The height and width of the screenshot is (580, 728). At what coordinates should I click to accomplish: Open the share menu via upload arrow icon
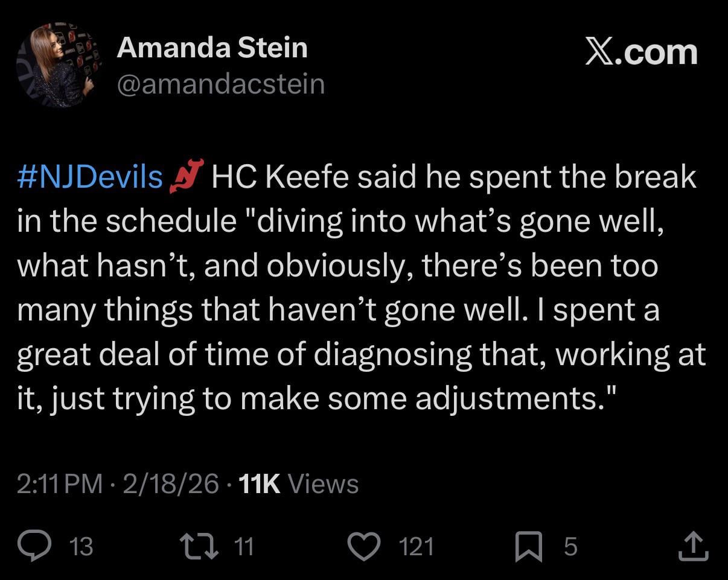(693, 546)
